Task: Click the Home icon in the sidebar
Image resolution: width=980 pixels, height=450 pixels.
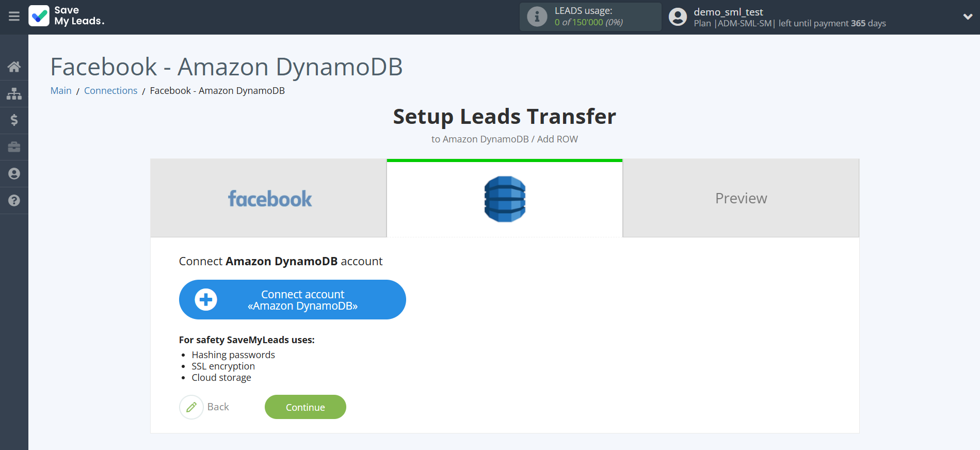Action: pyautogui.click(x=14, y=67)
